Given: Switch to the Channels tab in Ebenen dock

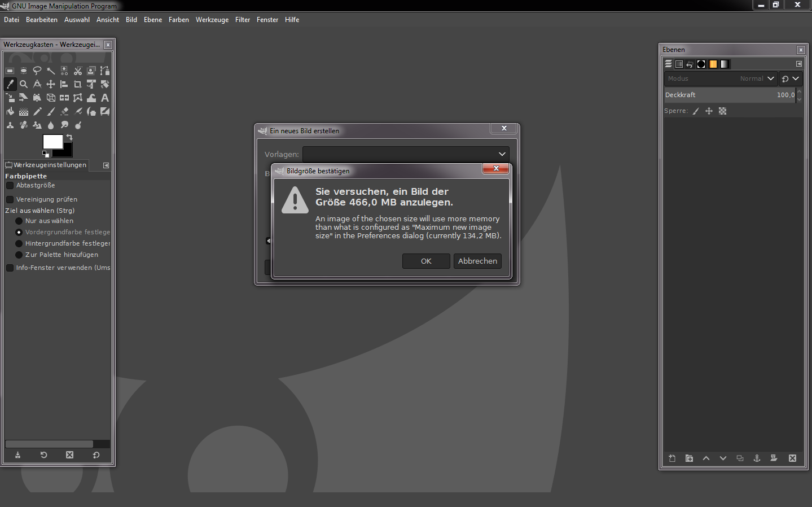Looking at the screenshot, I should (x=679, y=64).
